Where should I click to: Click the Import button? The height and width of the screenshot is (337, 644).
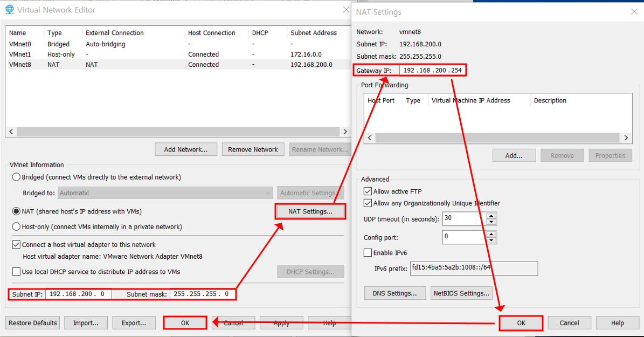pos(86,323)
